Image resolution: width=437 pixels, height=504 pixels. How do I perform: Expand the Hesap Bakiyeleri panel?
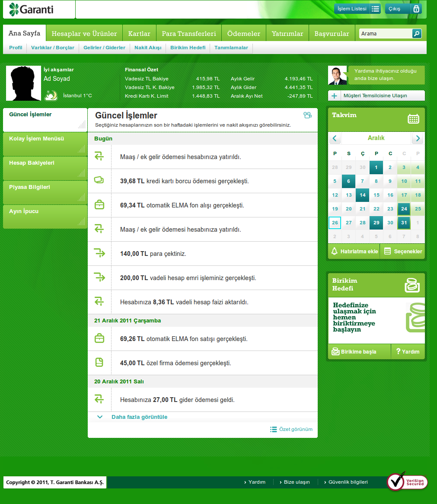tap(45, 168)
